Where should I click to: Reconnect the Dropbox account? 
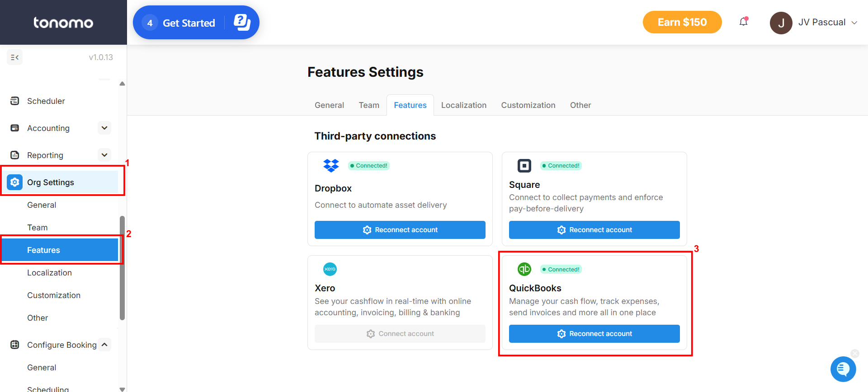point(400,230)
